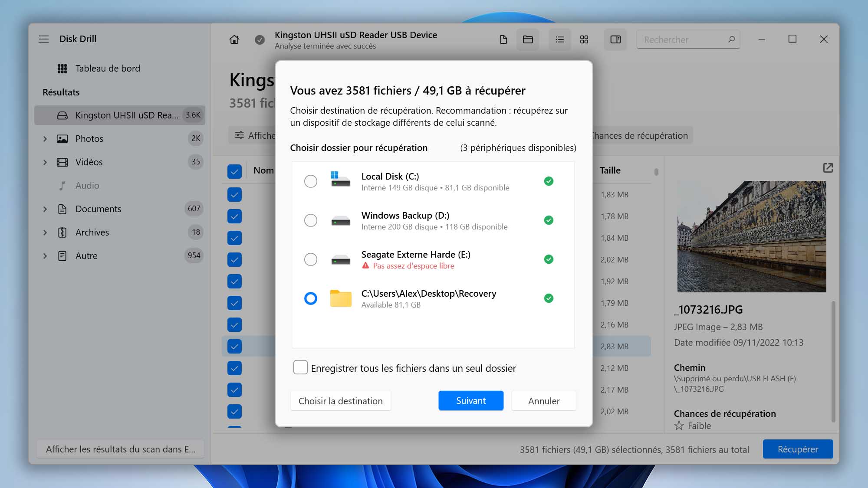Enable saving all files in one folder
This screenshot has height=488, width=868.
[300, 367]
